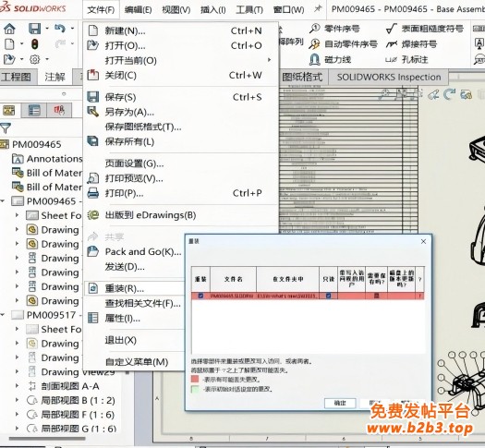
Task: Open the 打开当前(O) submenu arrow
Action: [x=270, y=60]
